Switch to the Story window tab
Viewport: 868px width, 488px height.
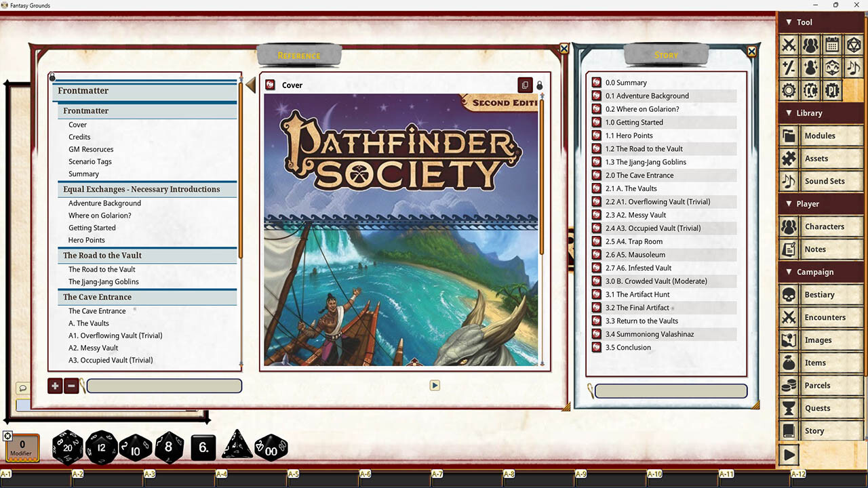click(x=667, y=55)
